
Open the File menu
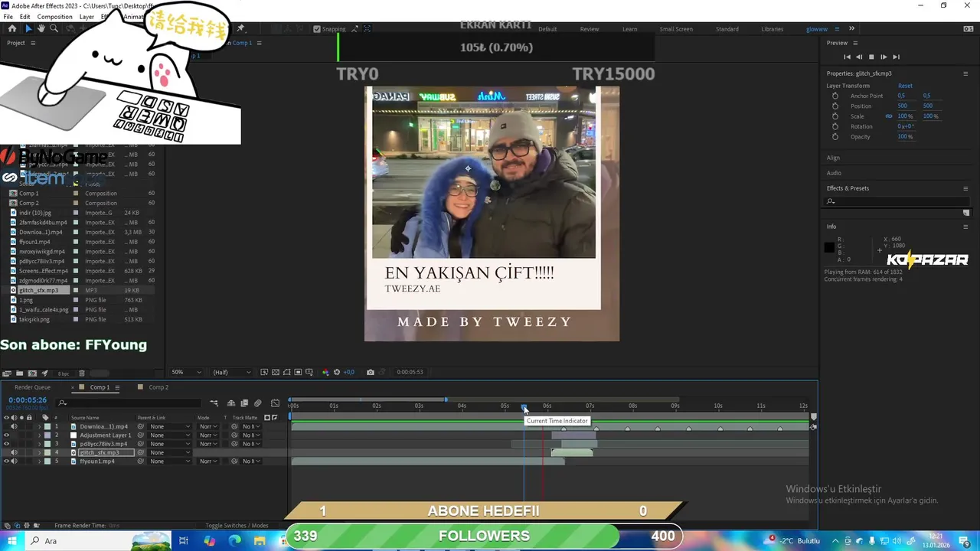8,17
